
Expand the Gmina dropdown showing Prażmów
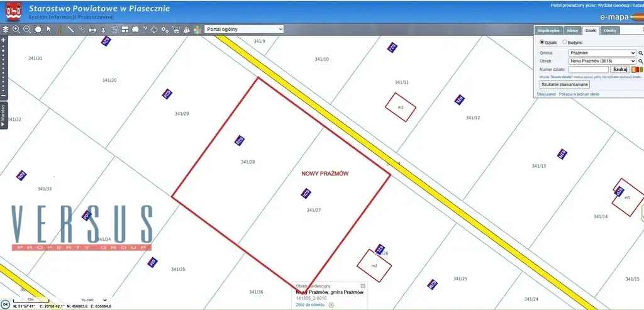(x=602, y=53)
